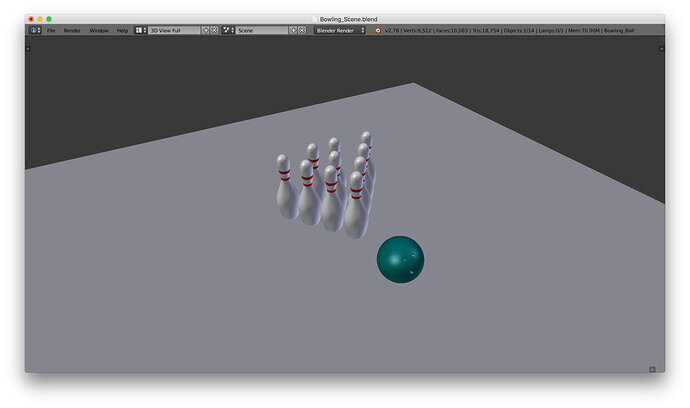The image size is (690, 408).
Task: Expand the tool shelf via left plus tab
Action: [x=28, y=48]
